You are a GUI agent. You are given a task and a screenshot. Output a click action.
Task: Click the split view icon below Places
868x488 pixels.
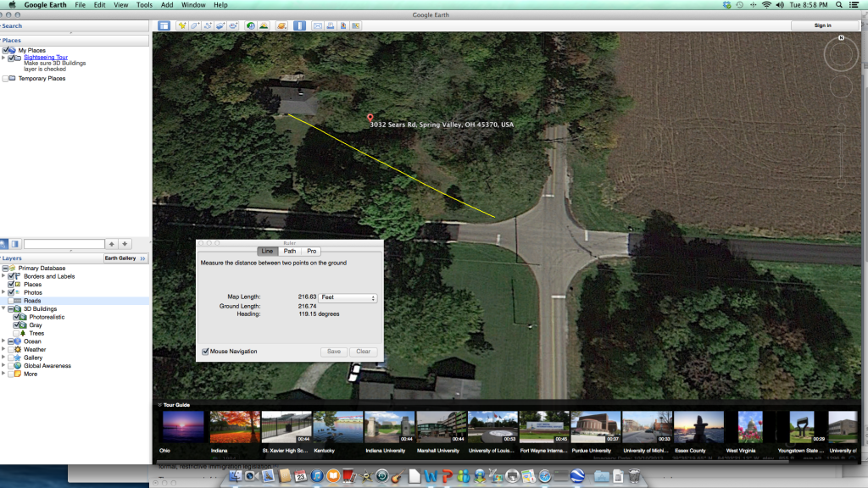tap(15, 244)
